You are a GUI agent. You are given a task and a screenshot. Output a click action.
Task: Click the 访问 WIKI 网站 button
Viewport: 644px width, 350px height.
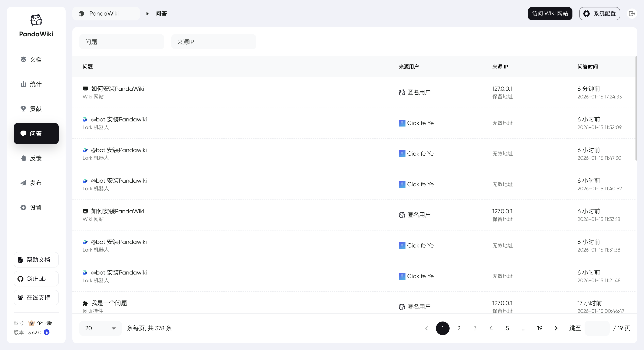click(x=550, y=13)
